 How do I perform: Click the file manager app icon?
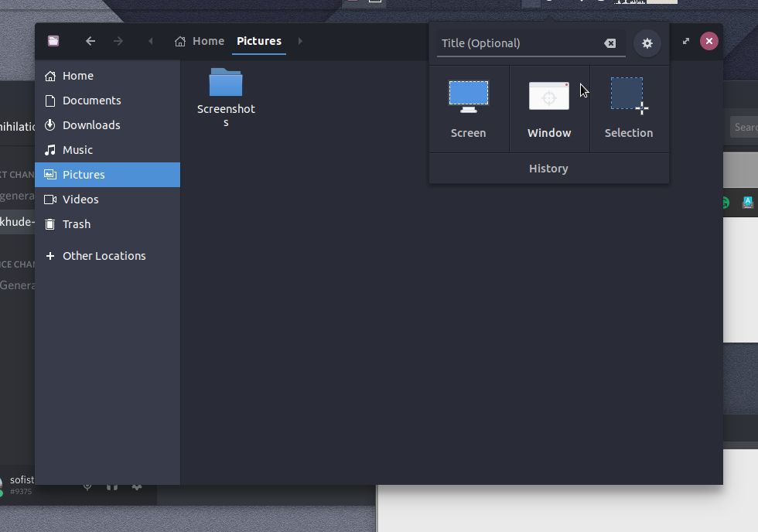click(x=53, y=41)
